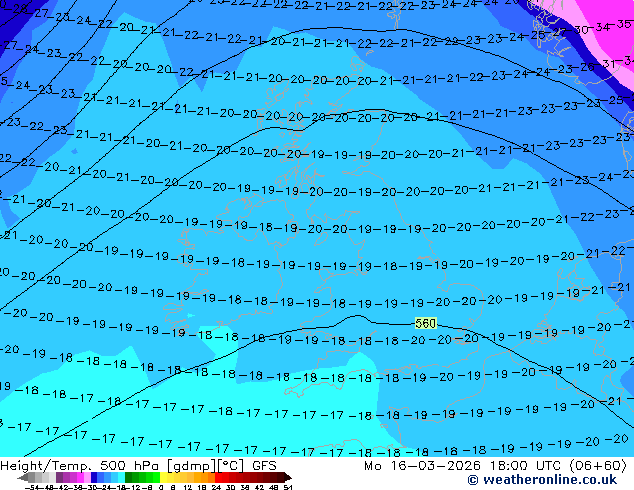634x490 pixels.
Task: Click the -28 temperature value at the top-left corner
Action: click(17, 8)
